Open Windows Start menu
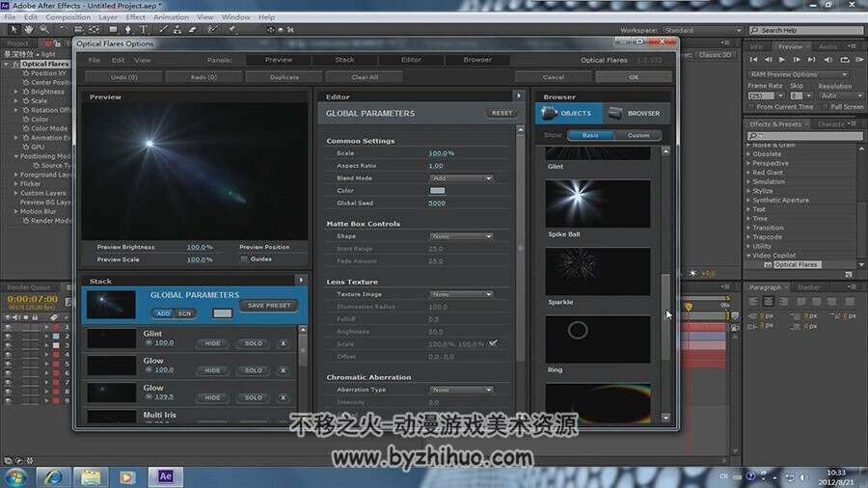 [16, 477]
